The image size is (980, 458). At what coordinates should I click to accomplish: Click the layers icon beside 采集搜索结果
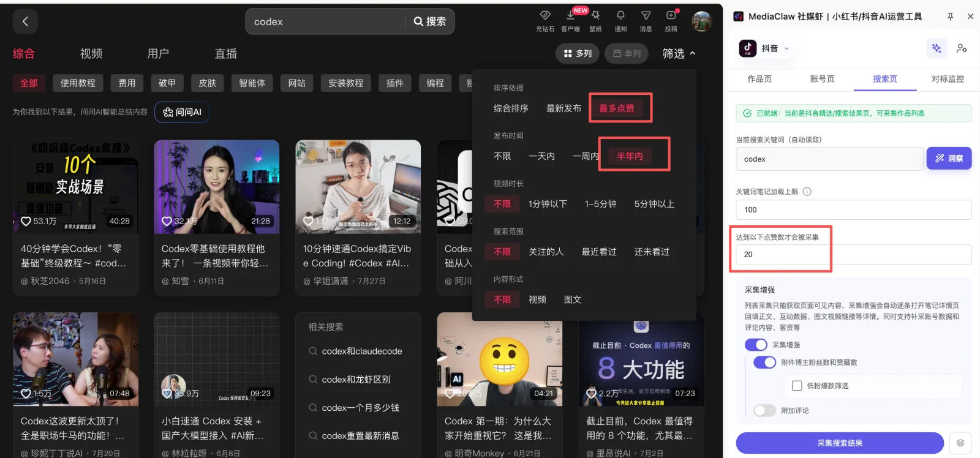[x=960, y=443]
